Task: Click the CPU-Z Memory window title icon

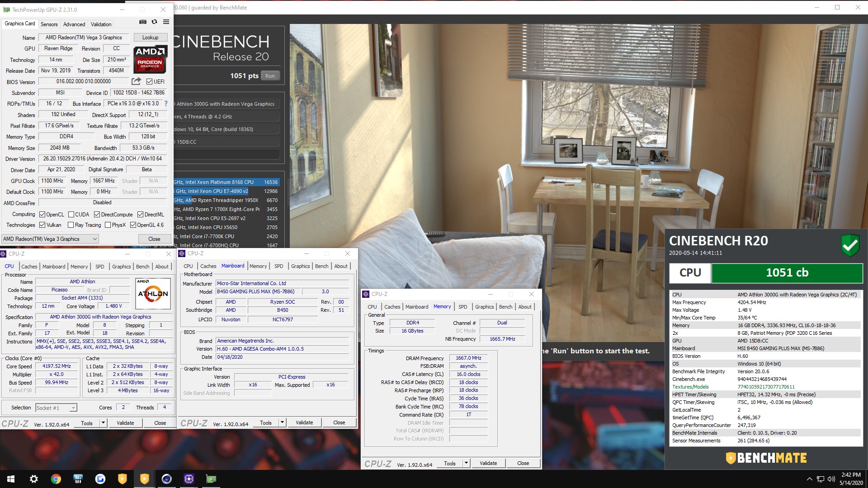Action: [366, 294]
